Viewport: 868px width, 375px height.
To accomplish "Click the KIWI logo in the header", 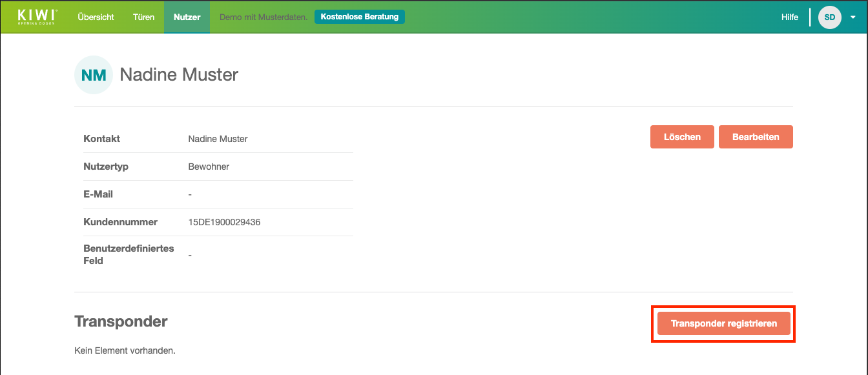I will (x=37, y=17).
